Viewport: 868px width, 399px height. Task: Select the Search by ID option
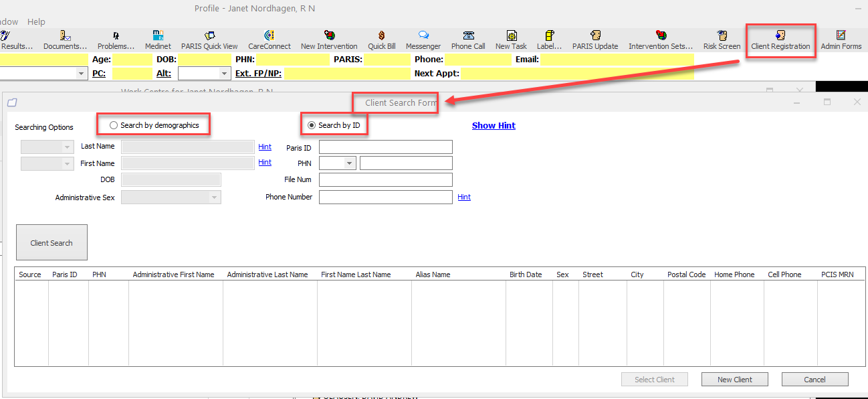[x=310, y=125]
